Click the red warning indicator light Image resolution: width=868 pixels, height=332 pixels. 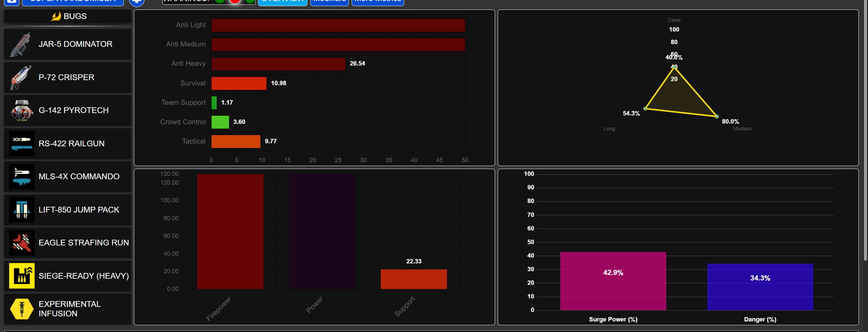235,1
